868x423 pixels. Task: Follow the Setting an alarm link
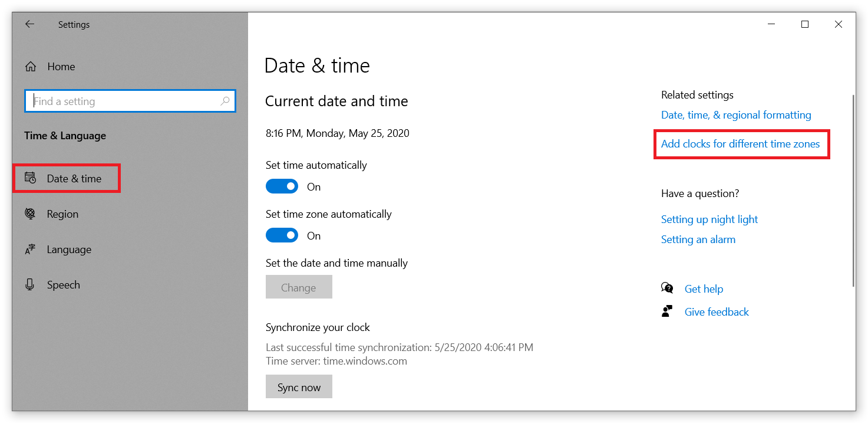698,239
